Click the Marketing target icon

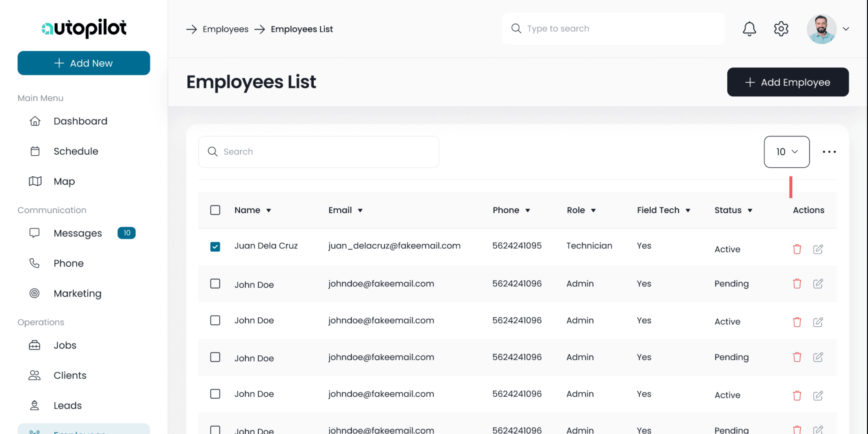click(x=34, y=293)
